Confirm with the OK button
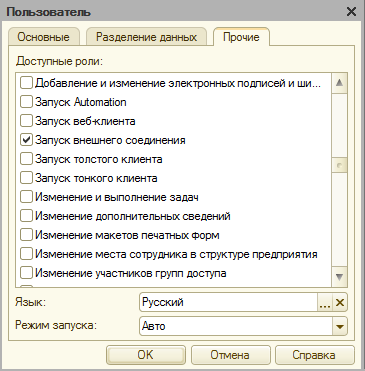Viewport: 365px width, 371px height. (146, 355)
